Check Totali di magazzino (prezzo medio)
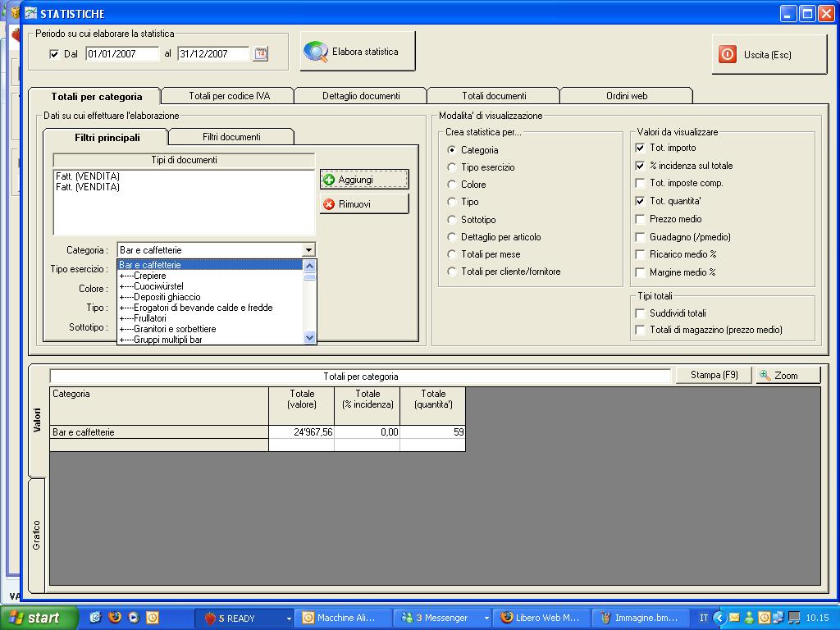 [640, 330]
